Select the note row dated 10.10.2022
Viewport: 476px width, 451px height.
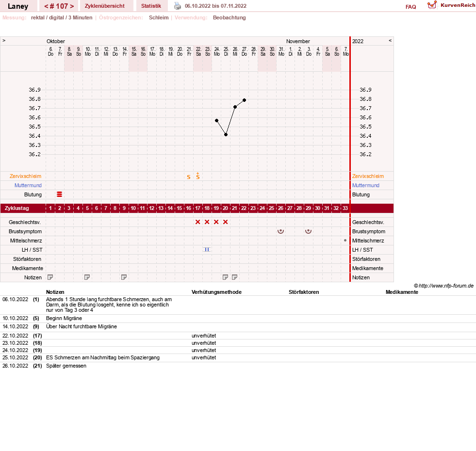(238, 319)
